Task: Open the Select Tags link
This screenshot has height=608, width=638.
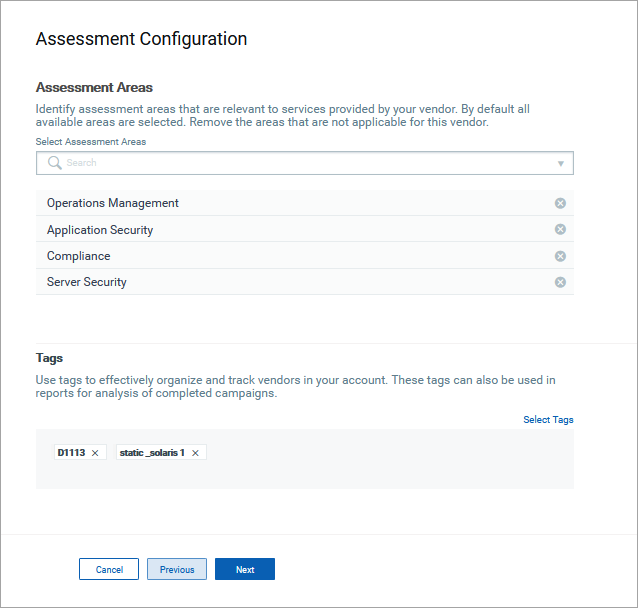Action: (x=548, y=420)
